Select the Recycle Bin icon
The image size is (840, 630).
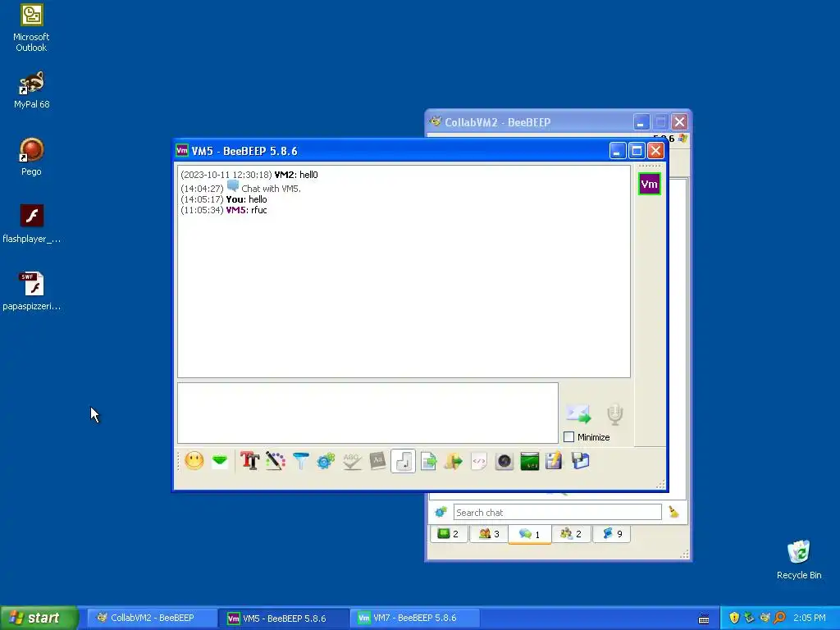point(799,559)
